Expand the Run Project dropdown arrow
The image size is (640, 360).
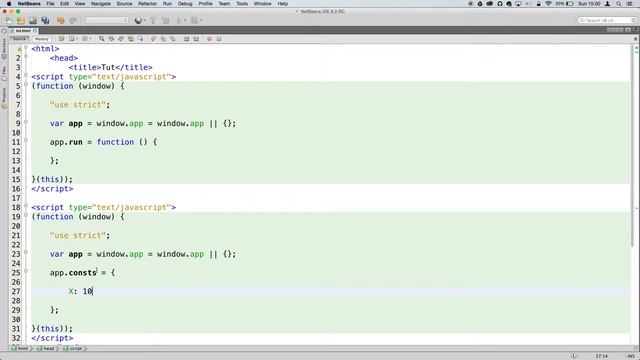[x=184, y=20]
